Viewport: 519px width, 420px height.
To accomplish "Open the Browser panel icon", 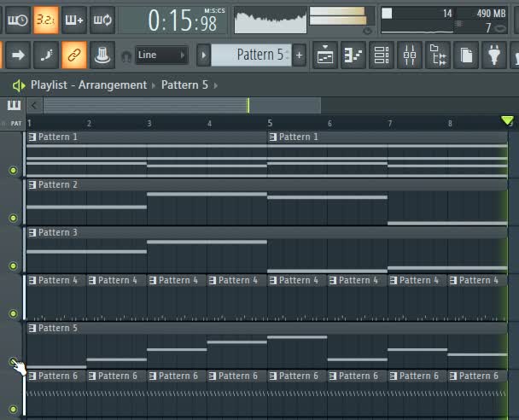I will coord(438,55).
